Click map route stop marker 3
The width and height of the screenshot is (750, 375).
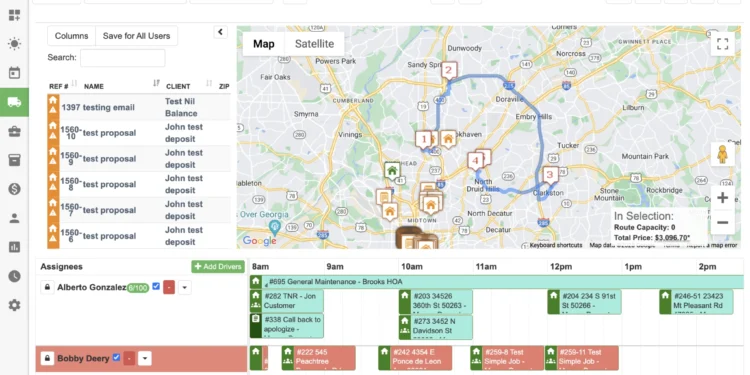(550, 176)
